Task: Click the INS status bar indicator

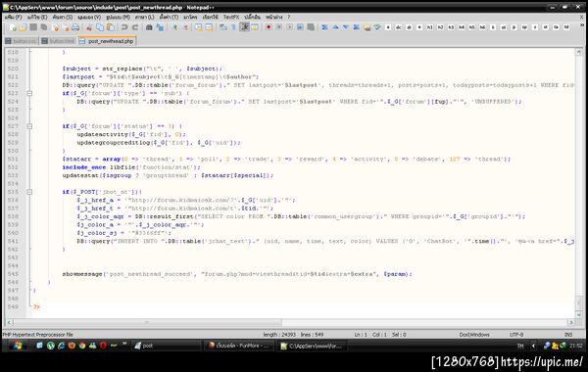Action: [568, 335]
